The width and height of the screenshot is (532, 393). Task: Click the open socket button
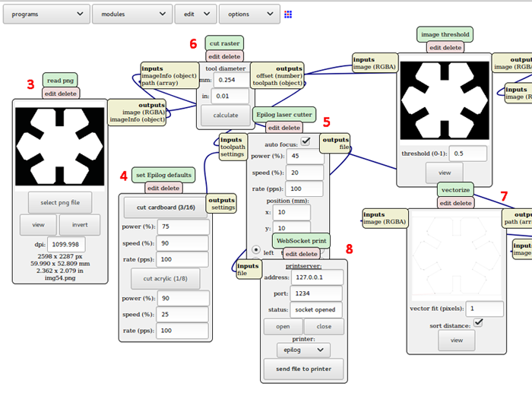coord(283,326)
